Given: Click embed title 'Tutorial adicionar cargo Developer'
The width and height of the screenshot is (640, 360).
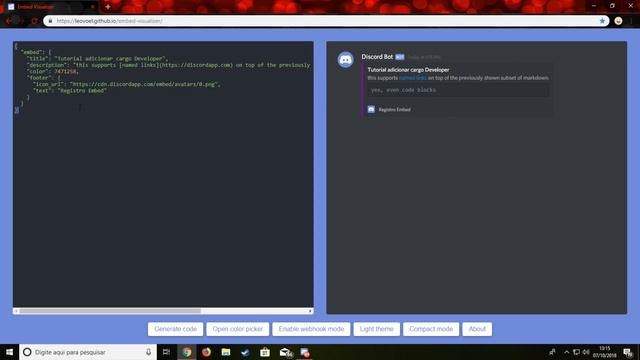Looking at the screenshot, I should 408,70.
